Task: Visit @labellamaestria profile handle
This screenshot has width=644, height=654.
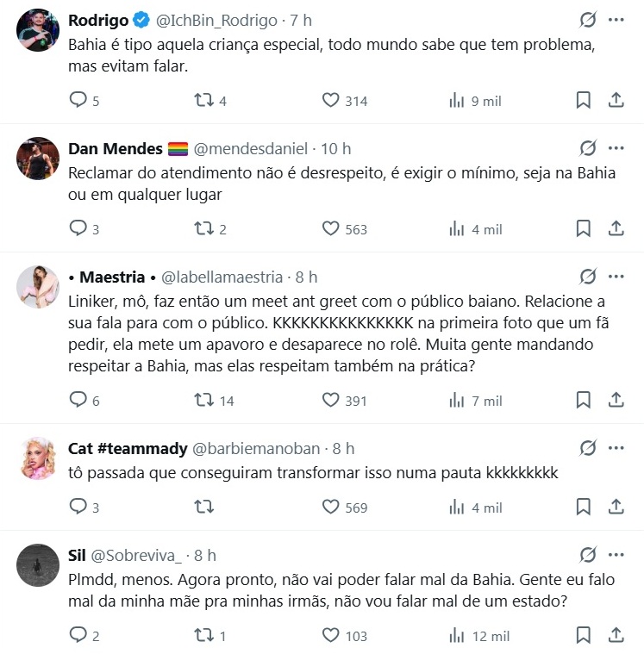Action: [x=222, y=277]
